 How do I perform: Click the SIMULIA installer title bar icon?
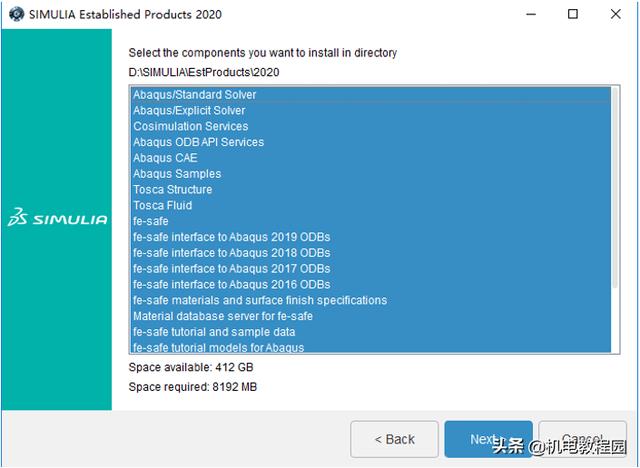(x=16, y=14)
